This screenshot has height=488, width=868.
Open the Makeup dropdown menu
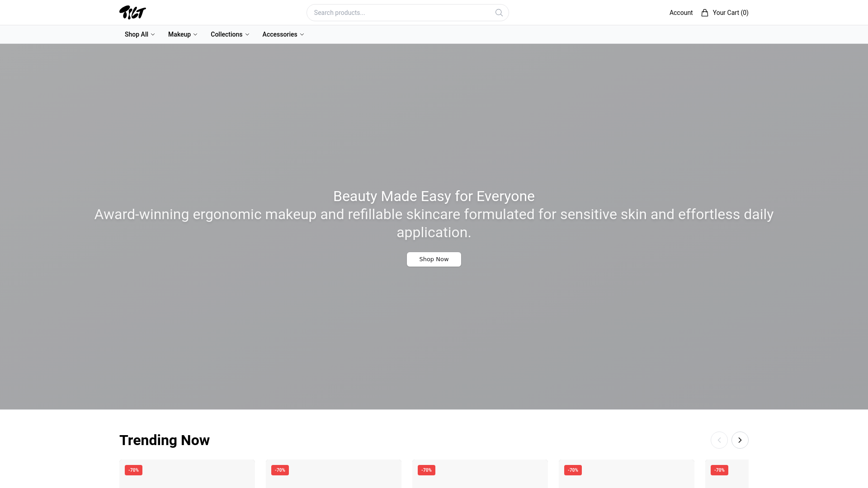click(x=183, y=34)
